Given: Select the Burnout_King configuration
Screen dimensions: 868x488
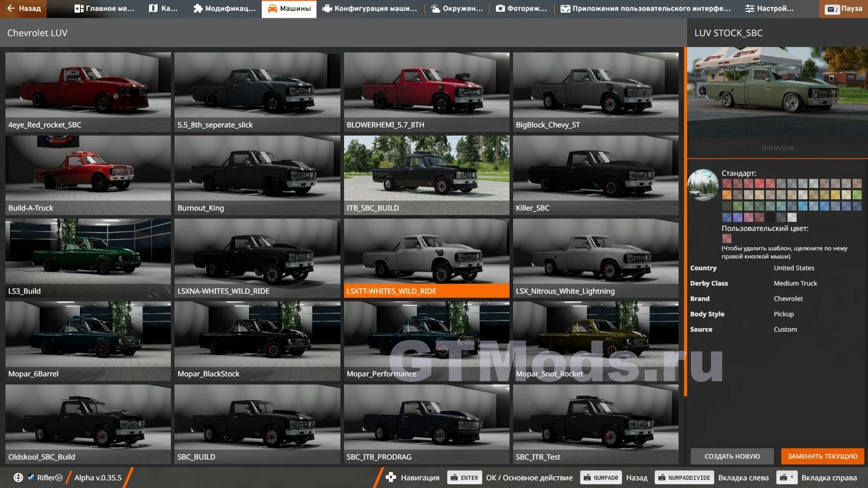Looking at the screenshot, I should coord(257,175).
